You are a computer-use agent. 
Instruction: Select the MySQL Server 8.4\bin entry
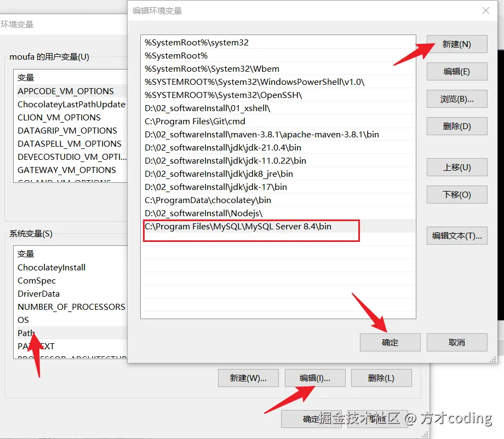click(x=278, y=227)
